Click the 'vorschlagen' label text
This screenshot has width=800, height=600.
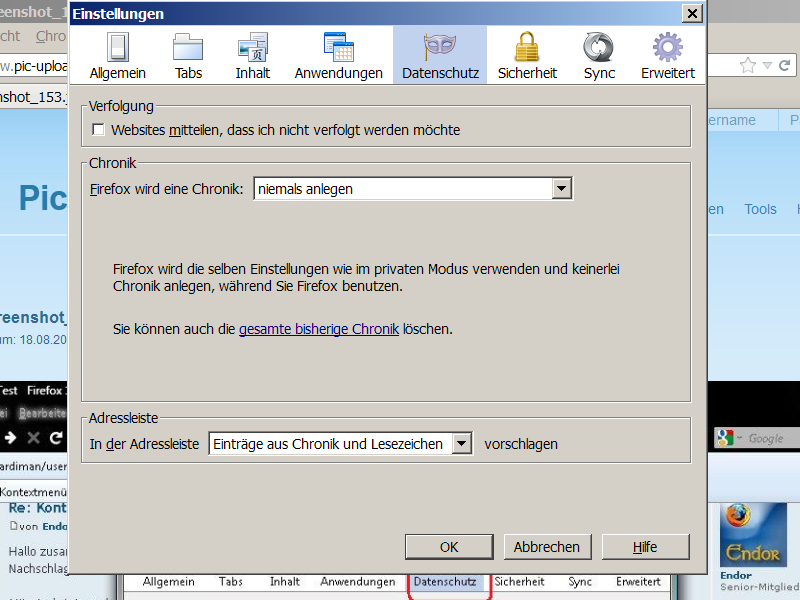click(521, 444)
